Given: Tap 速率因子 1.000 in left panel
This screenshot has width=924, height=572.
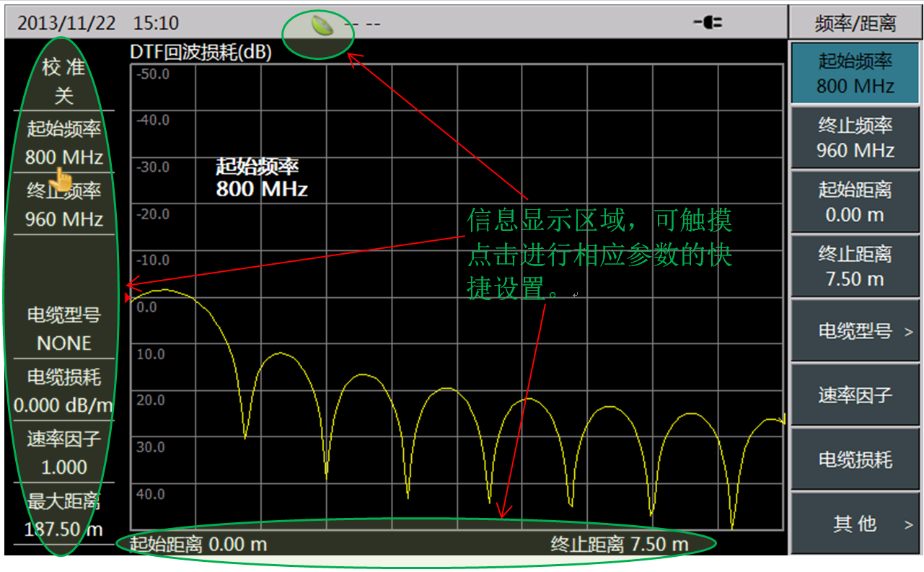Looking at the screenshot, I should [x=63, y=453].
